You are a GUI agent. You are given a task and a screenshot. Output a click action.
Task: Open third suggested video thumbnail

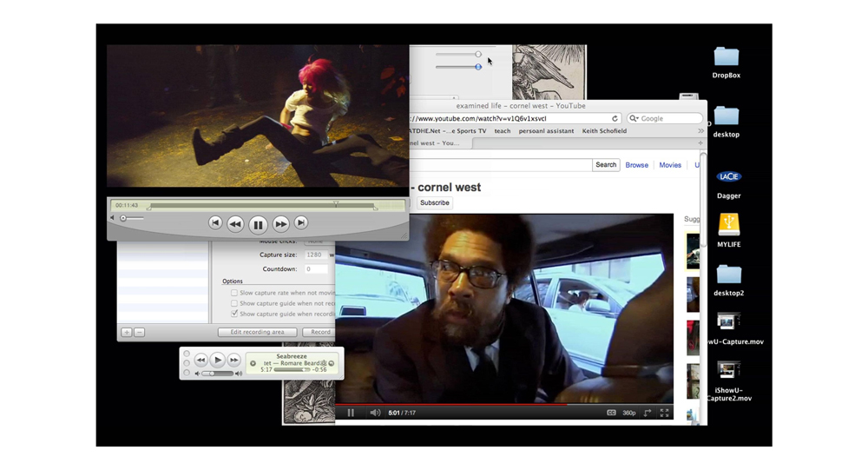(x=693, y=338)
